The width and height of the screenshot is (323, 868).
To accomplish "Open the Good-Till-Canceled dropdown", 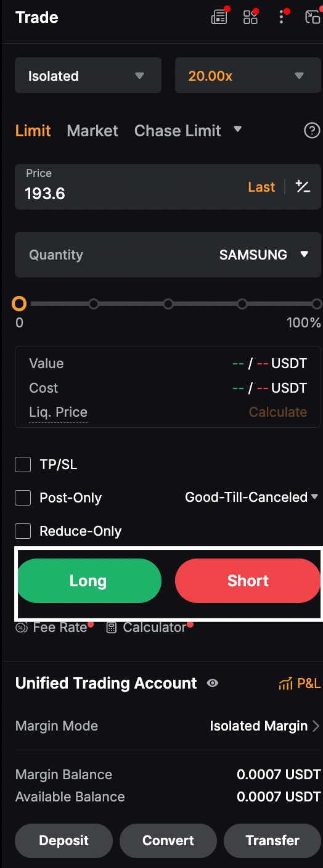I will click(x=251, y=497).
